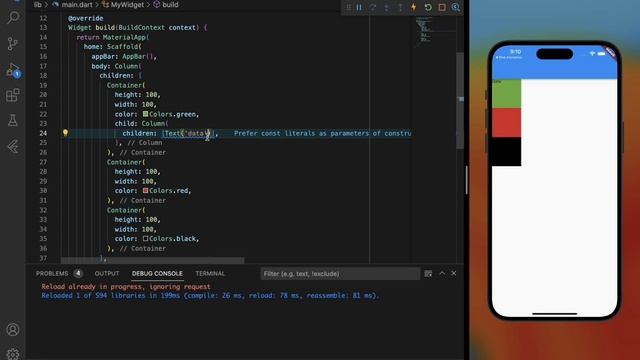Click the '// Column' comment on line 25
This screenshot has height=360, width=640.
pos(145,142)
